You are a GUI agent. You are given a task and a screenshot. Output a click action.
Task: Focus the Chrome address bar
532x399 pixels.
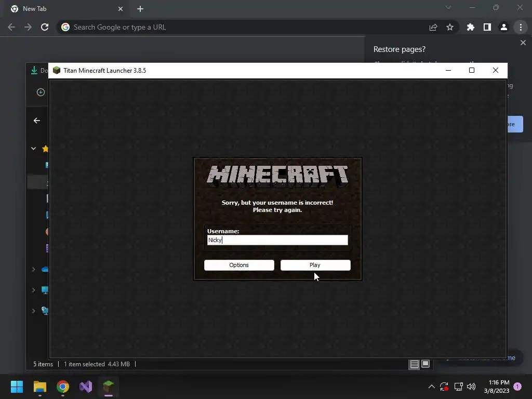point(244,27)
